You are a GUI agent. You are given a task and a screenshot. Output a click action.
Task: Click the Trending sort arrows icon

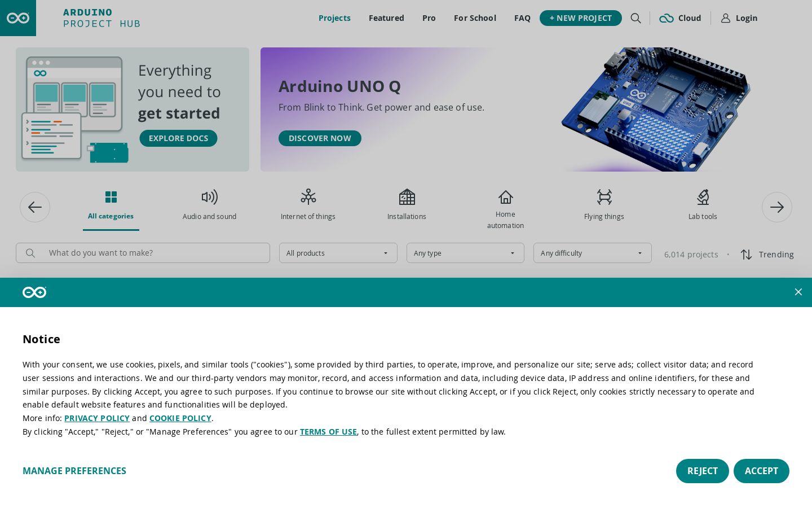747,255
